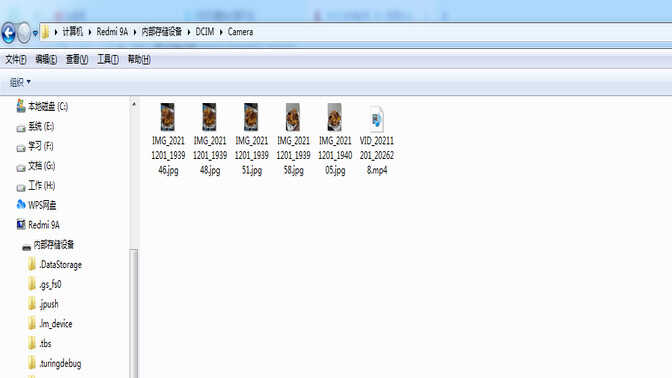Open the VID_20211201 mp4 video file icon

376,119
